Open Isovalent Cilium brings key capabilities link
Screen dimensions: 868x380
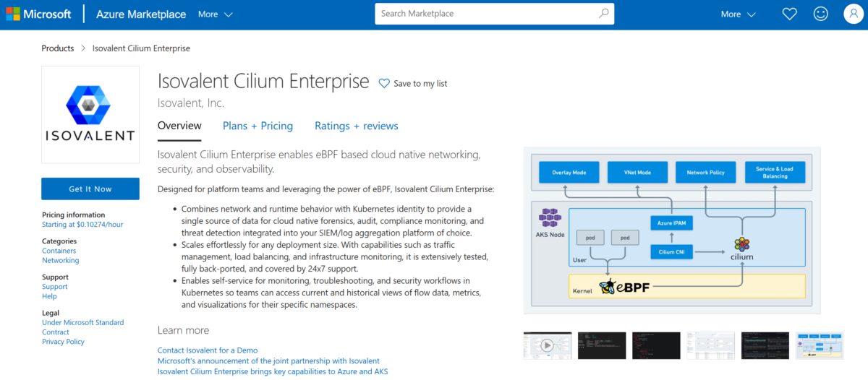tap(273, 371)
